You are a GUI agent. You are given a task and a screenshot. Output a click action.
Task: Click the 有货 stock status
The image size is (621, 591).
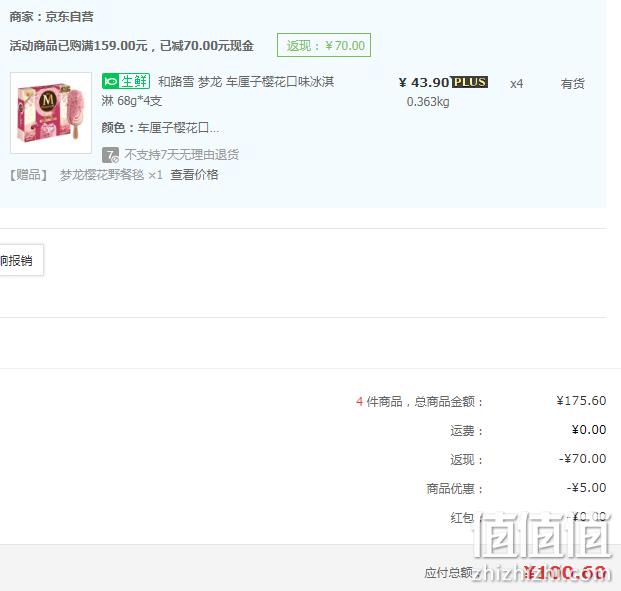[x=573, y=84]
